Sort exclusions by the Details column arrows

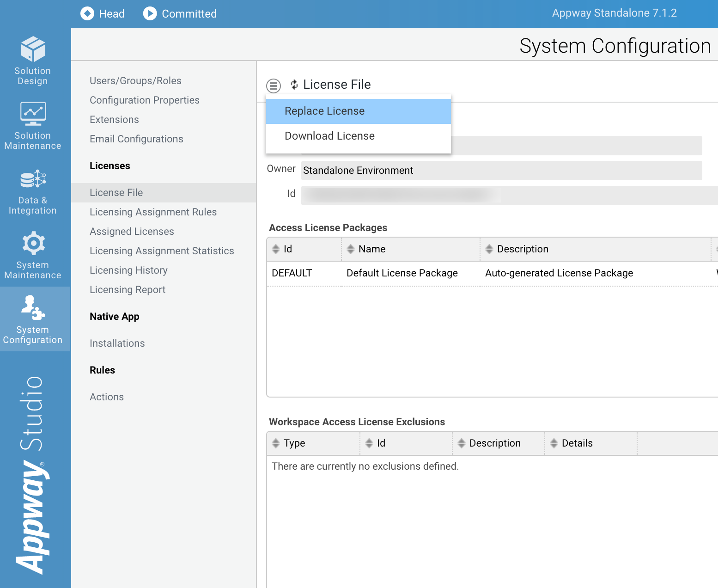[x=554, y=443]
